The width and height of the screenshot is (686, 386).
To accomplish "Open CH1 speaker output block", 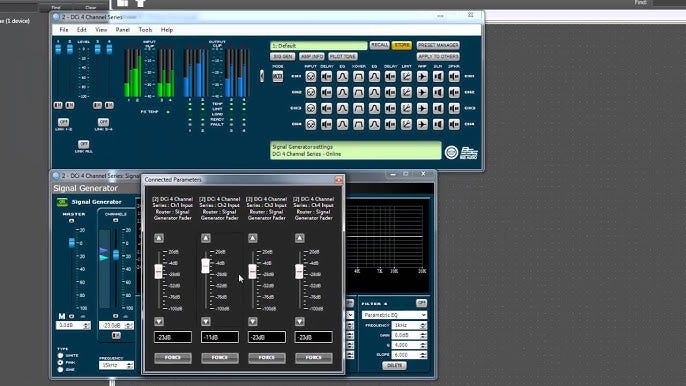I will point(454,76).
